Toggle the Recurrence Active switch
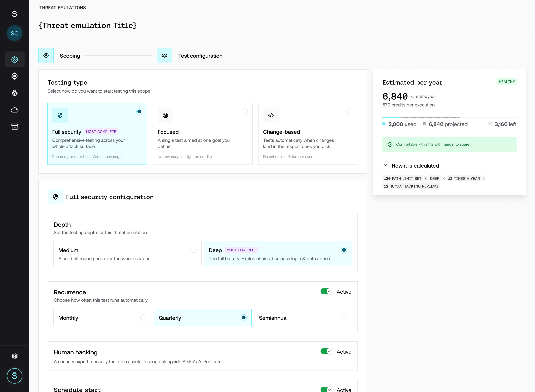Image resolution: width=535 pixels, height=392 pixels. pos(327,291)
